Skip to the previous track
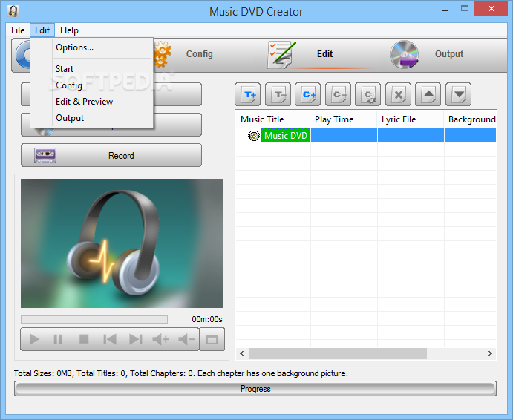This screenshot has width=513, height=420. click(x=110, y=339)
